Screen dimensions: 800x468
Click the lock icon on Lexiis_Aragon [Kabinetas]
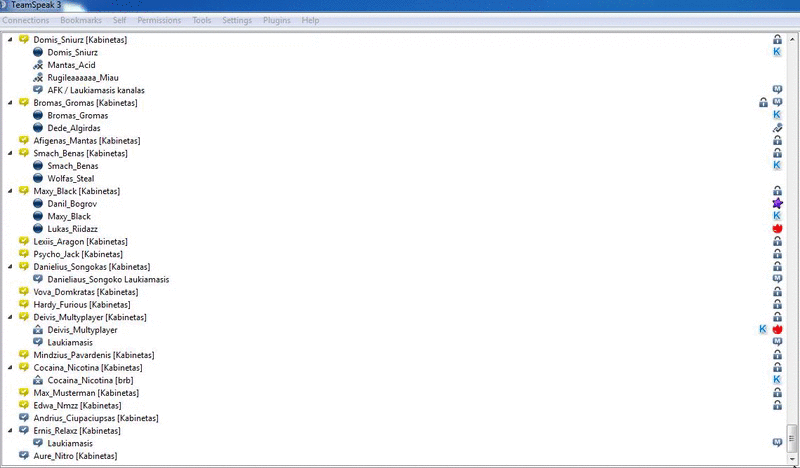click(777, 241)
